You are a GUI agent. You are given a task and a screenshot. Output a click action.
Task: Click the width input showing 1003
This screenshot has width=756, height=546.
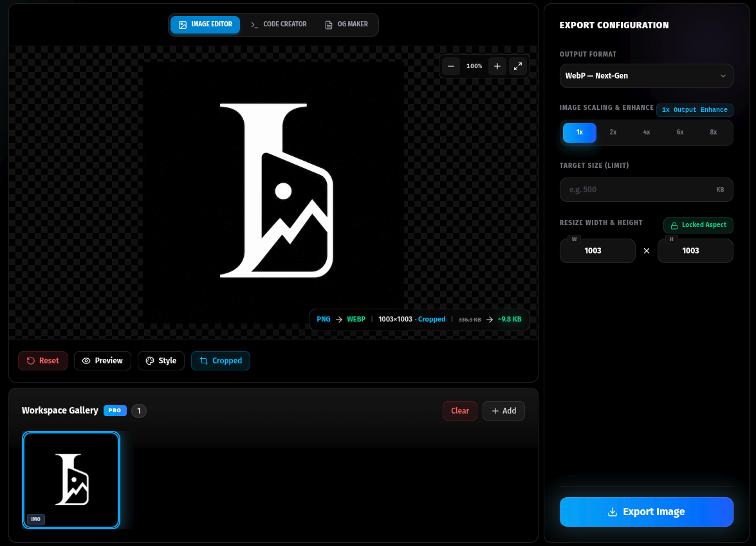click(x=597, y=251)
